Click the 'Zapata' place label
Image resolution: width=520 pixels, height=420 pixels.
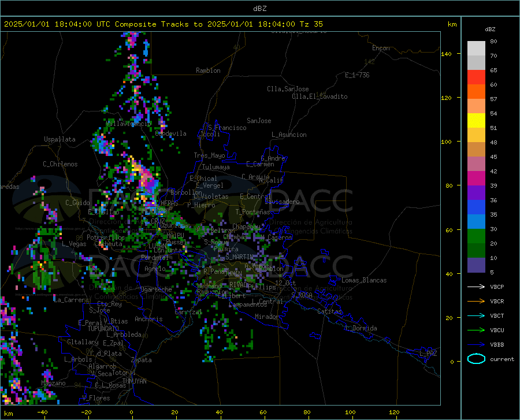(x=142, y=360)
